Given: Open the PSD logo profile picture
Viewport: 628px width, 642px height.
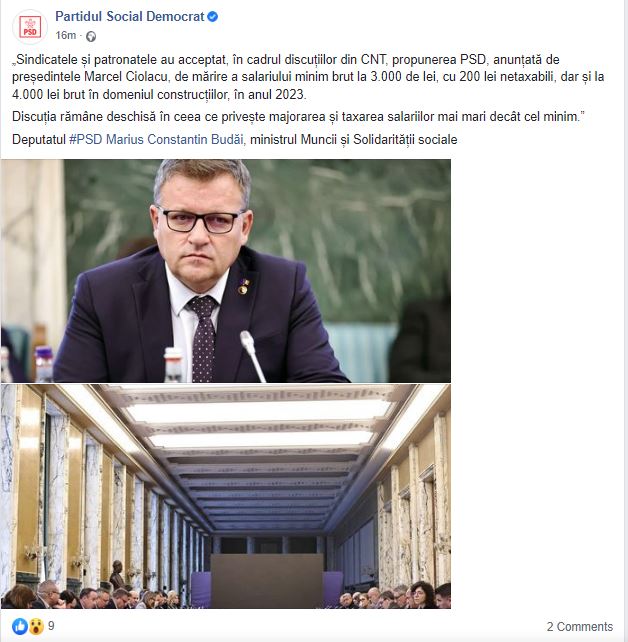Looking at the screenshot, I should click(x=30, y=27).
